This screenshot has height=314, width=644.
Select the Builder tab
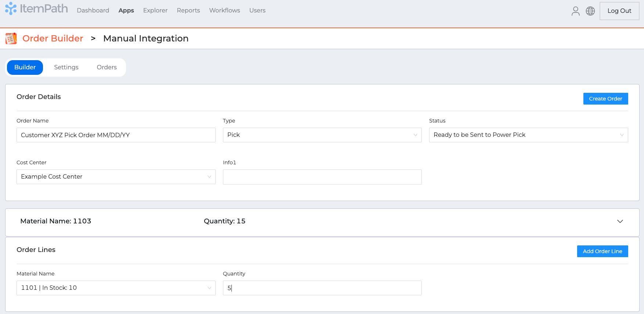pyautogui.click(x=25, y=67)
